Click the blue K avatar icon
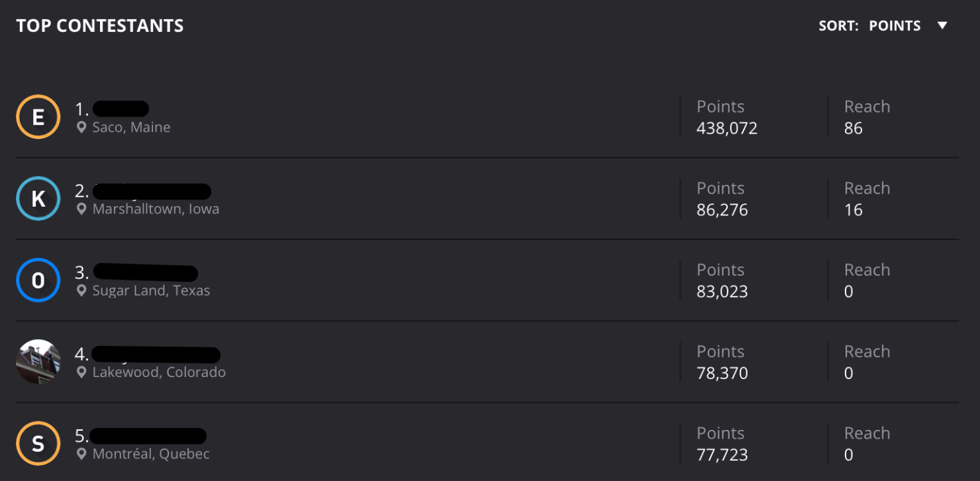Image resolution: width=980 pixels, height=481 pixels. coord(38,198)
